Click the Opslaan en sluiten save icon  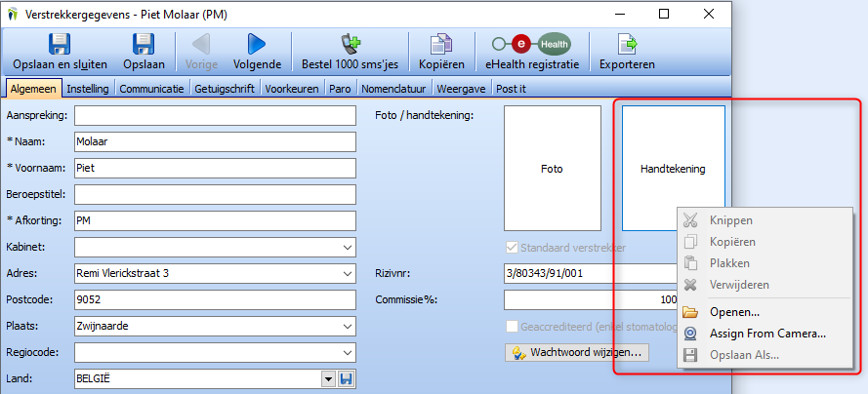point(60,44)
